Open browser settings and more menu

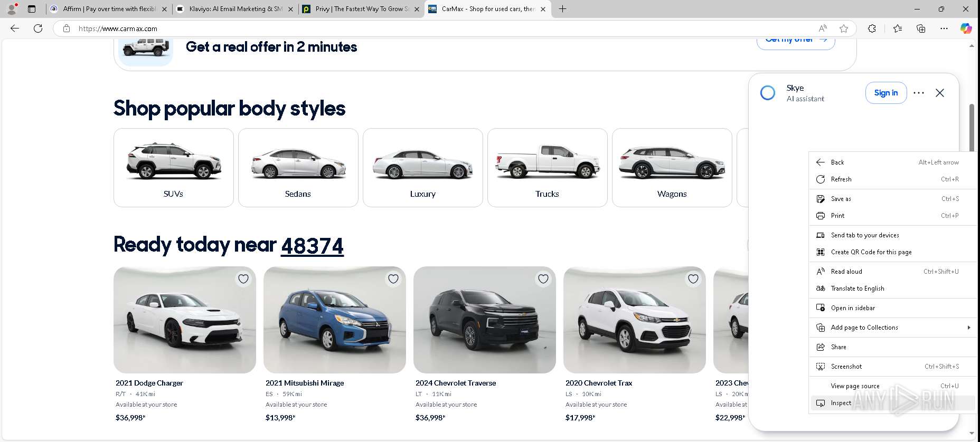pyautogui.click(x=944, y=28)
